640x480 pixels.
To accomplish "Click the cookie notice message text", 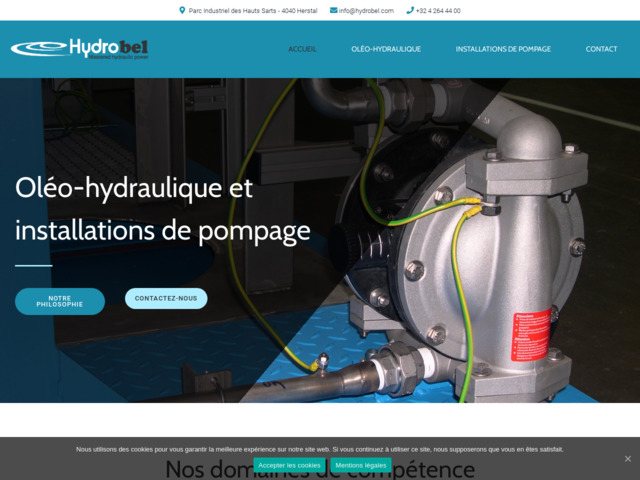I will pyautogui.click(x=320, y=449).
